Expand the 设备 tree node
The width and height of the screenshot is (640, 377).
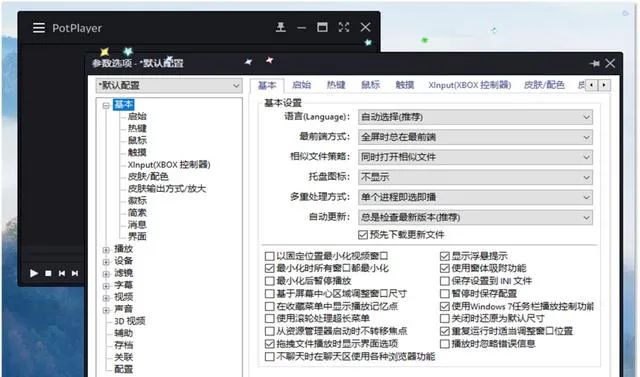click(106, 262)
